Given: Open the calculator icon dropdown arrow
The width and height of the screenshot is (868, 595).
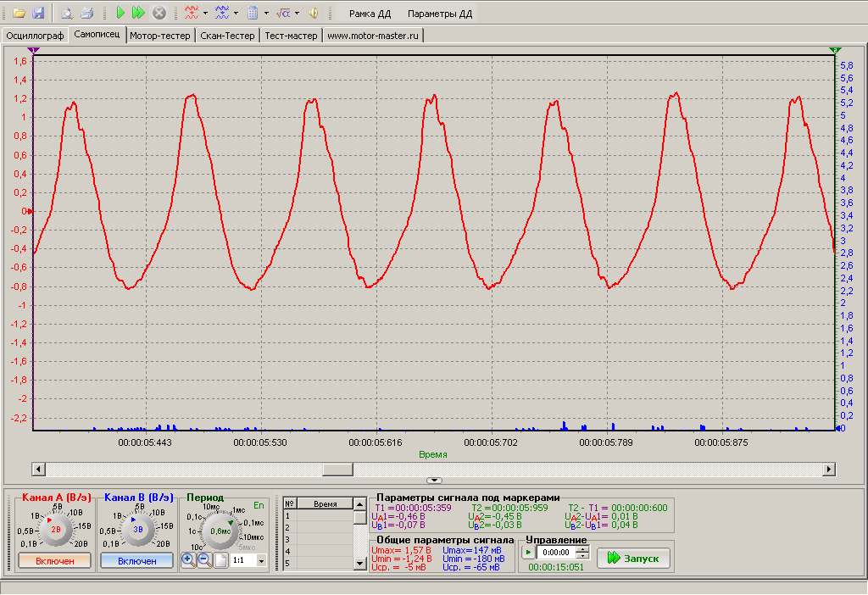Looking at the screenshot, I should [266, 13].
